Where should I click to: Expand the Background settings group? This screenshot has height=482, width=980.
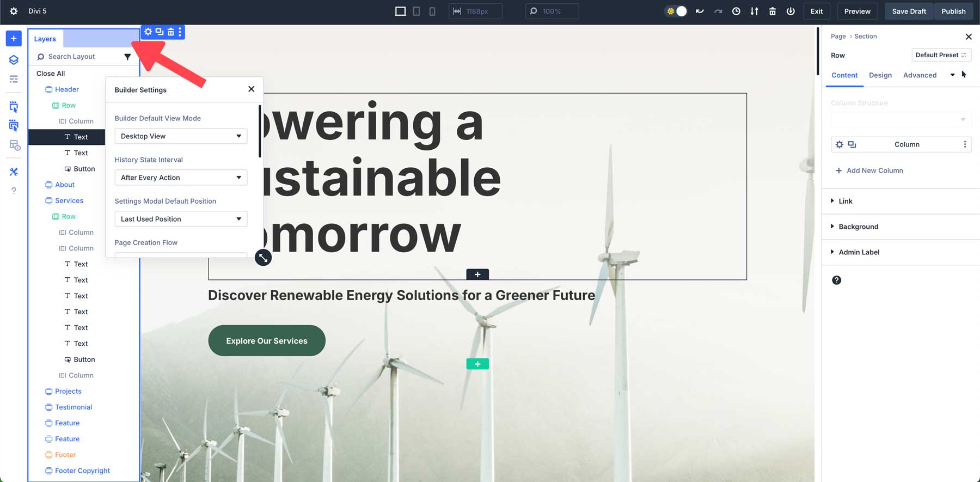click(858, 227)
